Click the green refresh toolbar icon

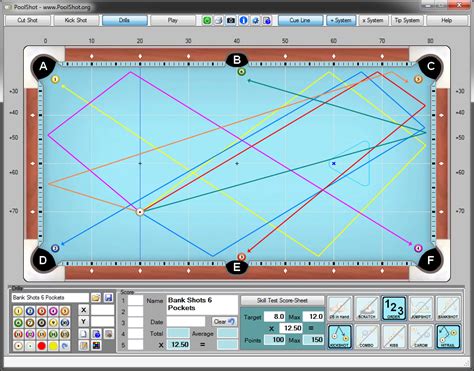(x=207, y=21)
